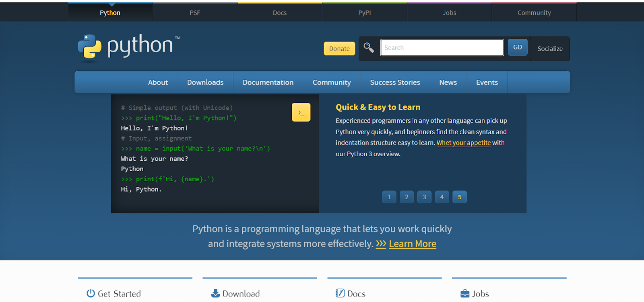Screen dimensions: 644x302
Task: Show slide 2 of the code carousel
Action: click(407, 197)
